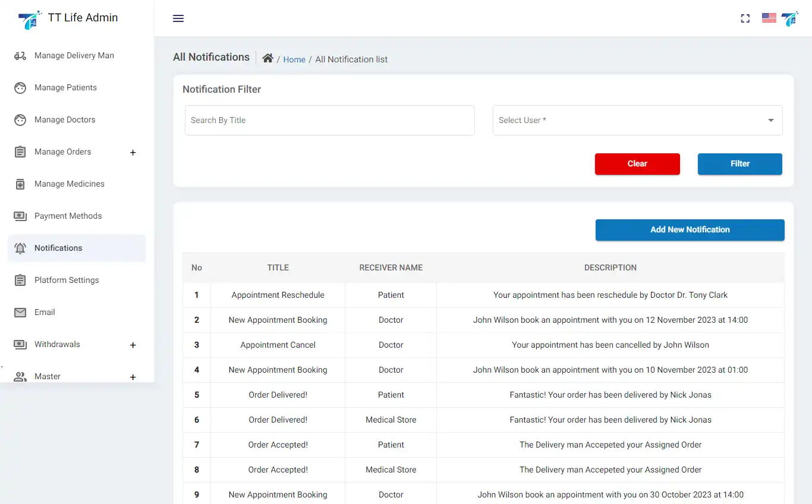This screenshot has height=504, width=812.
Task: Click the Manage Medicines icon in sidebar
Action: click(20, 184)
